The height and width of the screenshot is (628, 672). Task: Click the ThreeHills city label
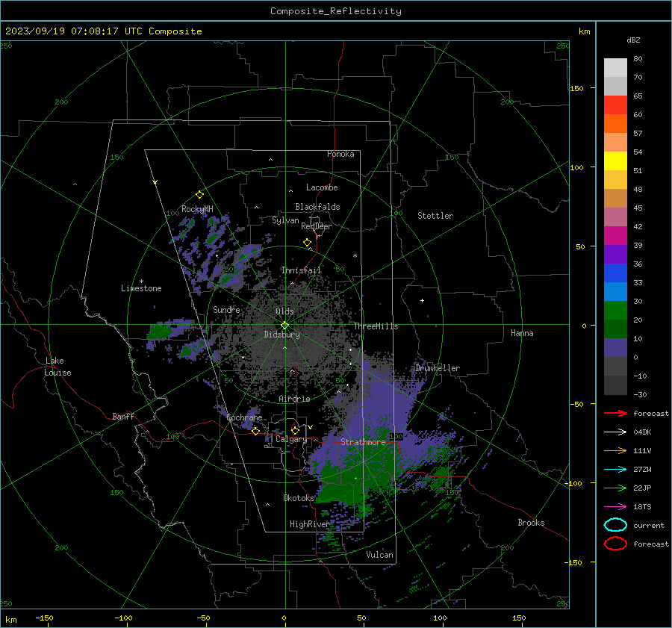376,326
